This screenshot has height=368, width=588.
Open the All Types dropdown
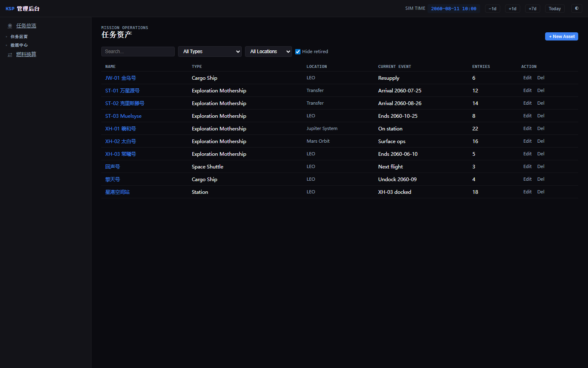click(210, 52)
